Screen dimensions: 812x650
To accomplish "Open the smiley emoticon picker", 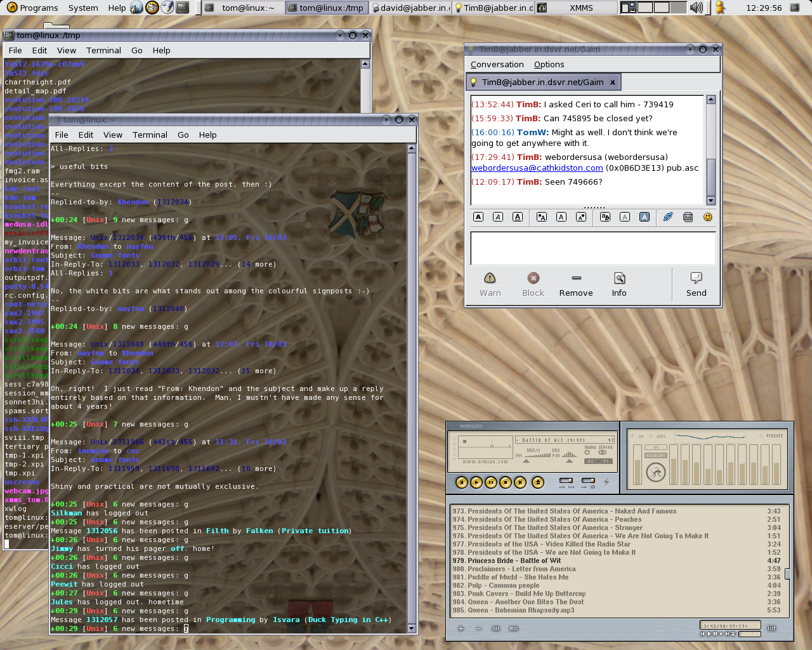I will coord(707,217).
